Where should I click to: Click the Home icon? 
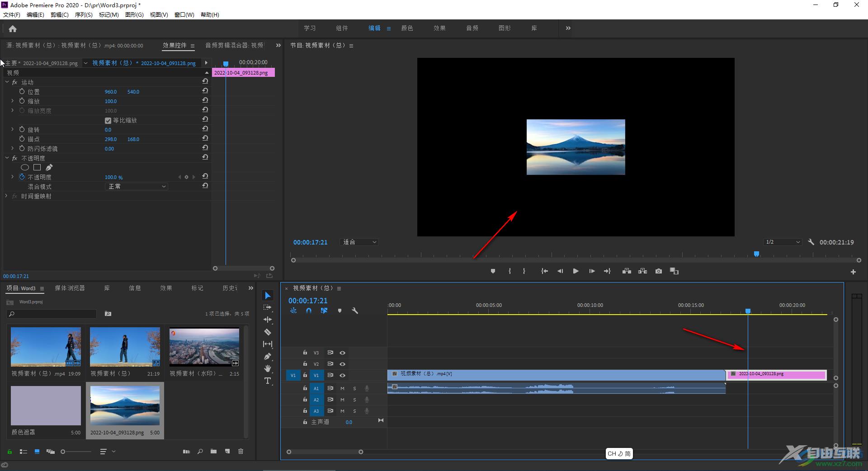13,28
